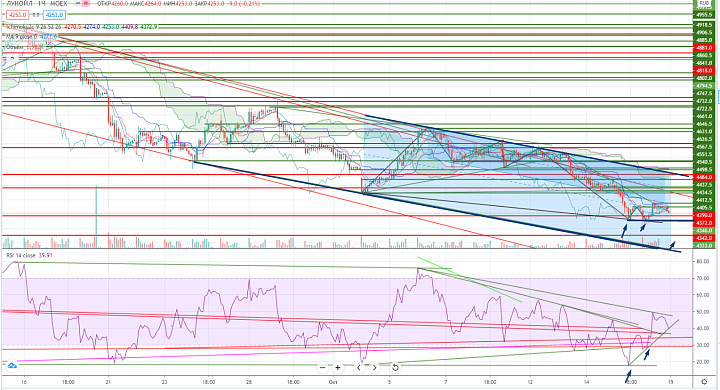Click the 14 date label on time axis
720x390 pixels.
click(x=586, y=382)
